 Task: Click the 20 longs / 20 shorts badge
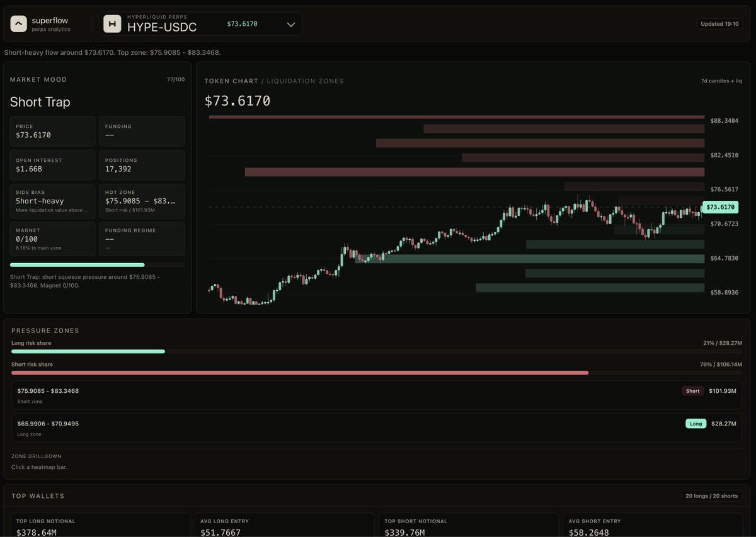[x=712, y=496]
